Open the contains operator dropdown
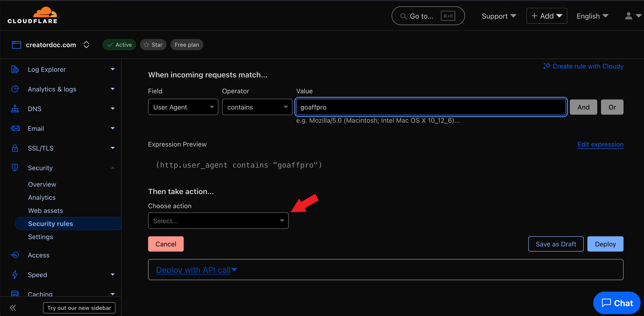 [x=257, y=107]
